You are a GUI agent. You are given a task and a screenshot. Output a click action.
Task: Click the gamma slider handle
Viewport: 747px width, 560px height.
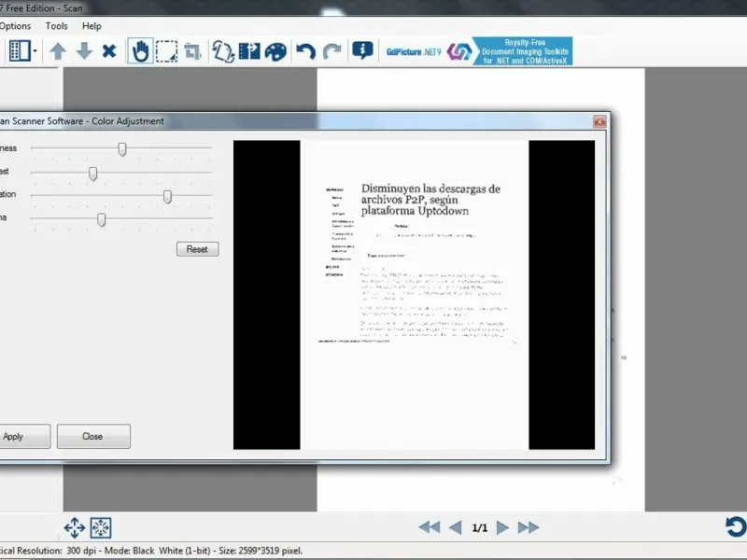102,219
